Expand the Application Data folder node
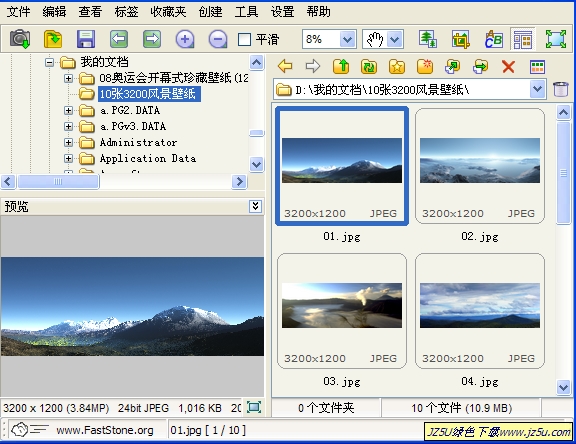The height and width of the screenshot is (444, 576). [68, 158]
